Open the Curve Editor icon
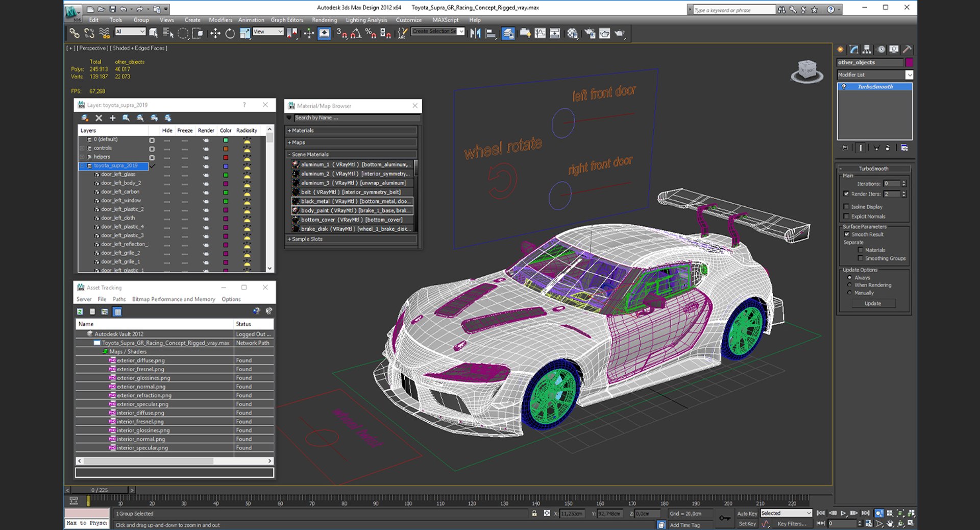 click(540, 33)
